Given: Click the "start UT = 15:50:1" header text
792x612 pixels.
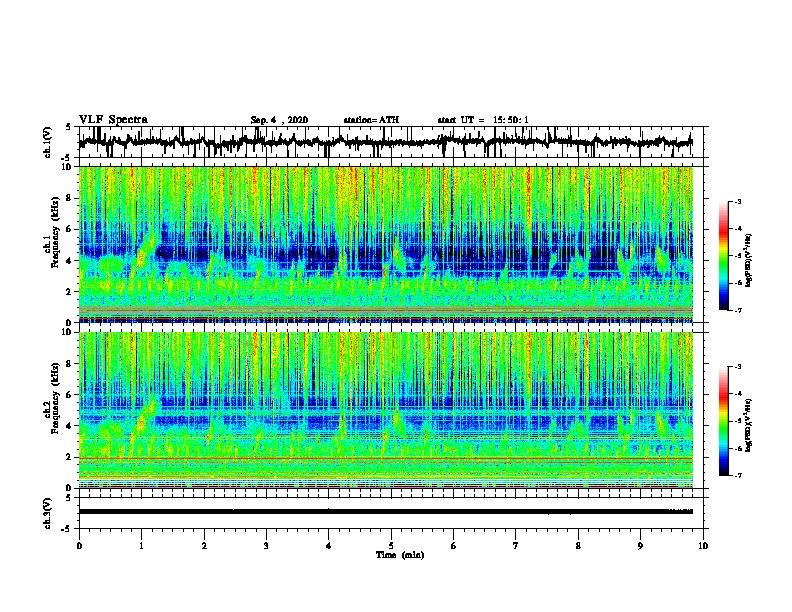Looking at the screenshot, I should click(x=483, y=120).
